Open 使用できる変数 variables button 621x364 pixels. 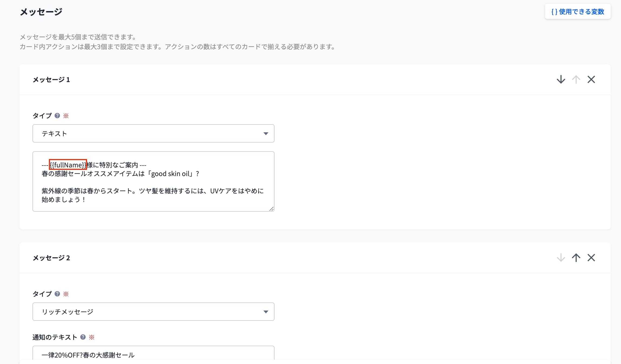(x=577, y=12)
